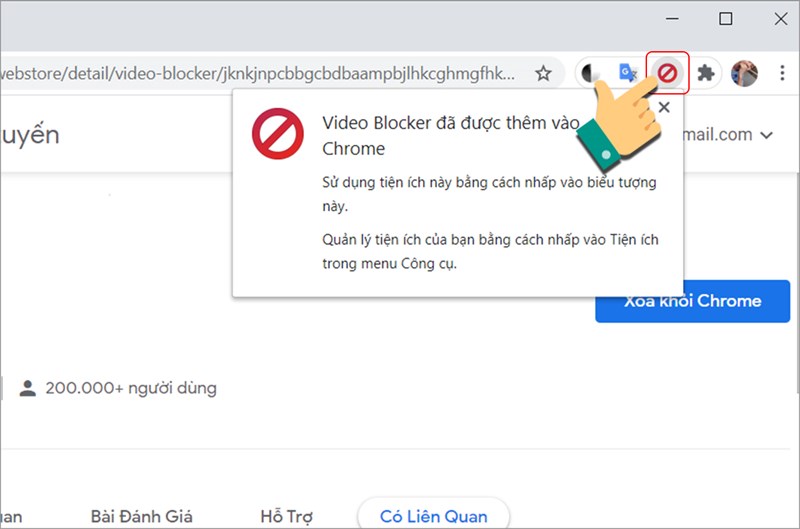Click the popup title Video Blocker đã được thêm

[x=451, y=136]
